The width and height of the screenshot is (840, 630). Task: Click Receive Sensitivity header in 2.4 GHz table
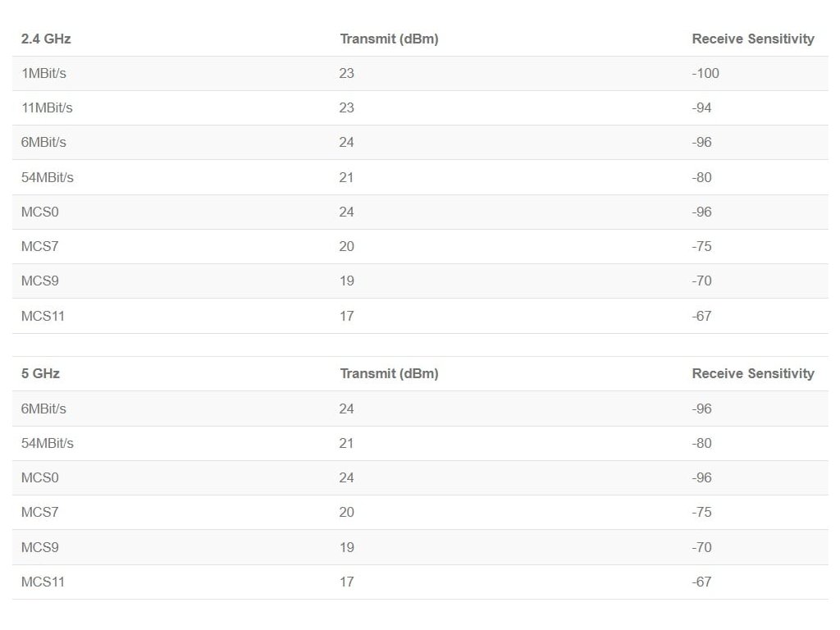(753, 39)
